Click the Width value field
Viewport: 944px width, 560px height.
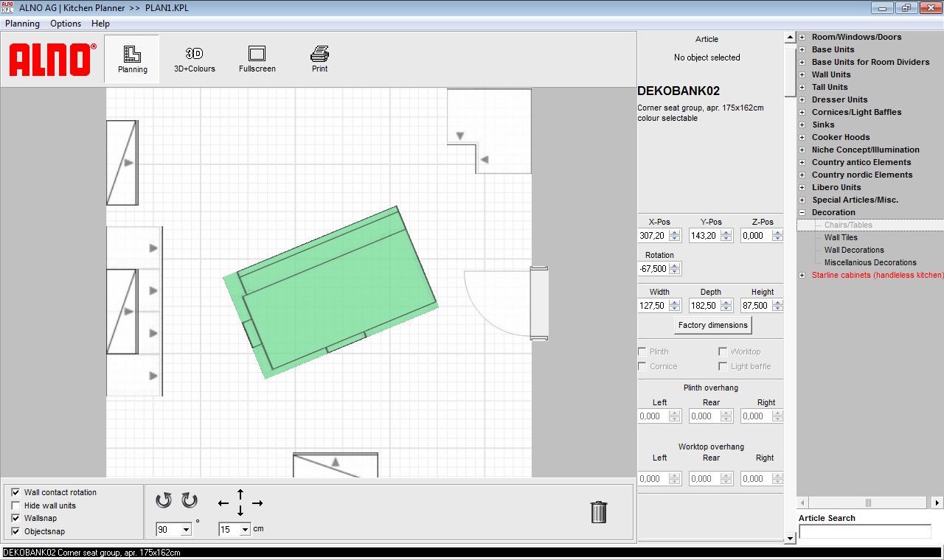653,306
